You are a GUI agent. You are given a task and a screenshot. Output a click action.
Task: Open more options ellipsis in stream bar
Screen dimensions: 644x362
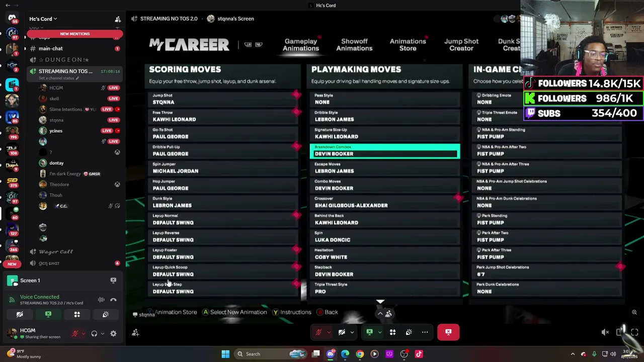tap(425, 332)
